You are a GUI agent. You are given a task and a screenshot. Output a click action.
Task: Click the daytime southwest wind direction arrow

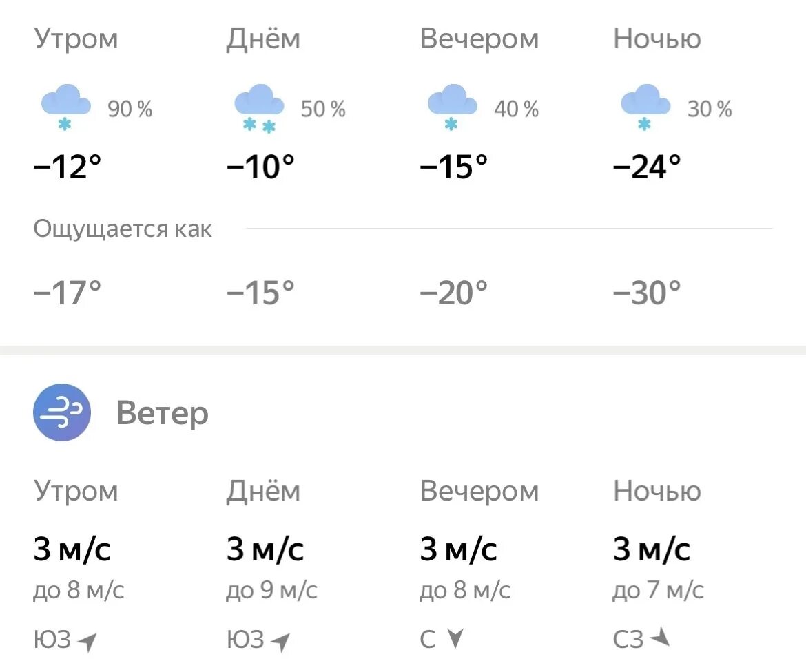[280, 642]
